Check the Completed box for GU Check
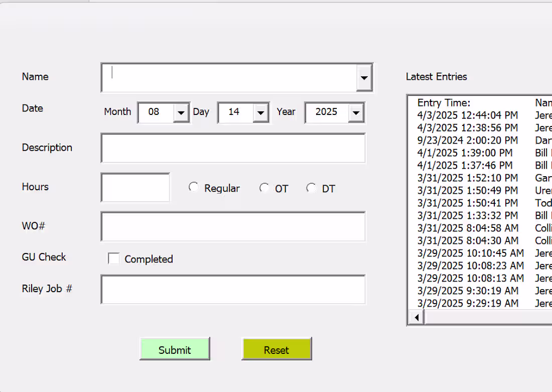Viewport: 552px width, 392px height. [114, 258]
